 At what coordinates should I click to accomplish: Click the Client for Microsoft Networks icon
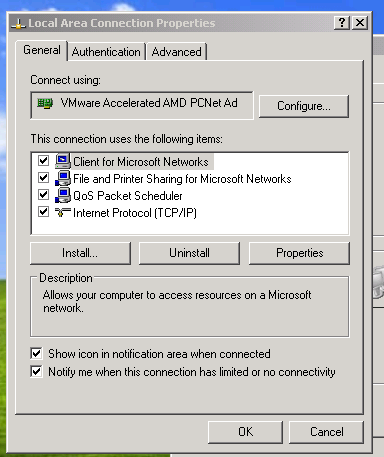pyautogui.click(x=63, y=161)
